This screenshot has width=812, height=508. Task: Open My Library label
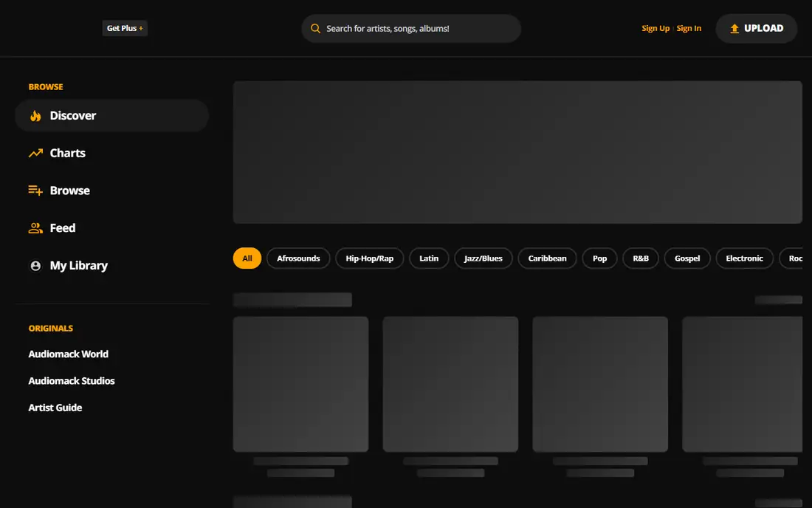point(79,266)
